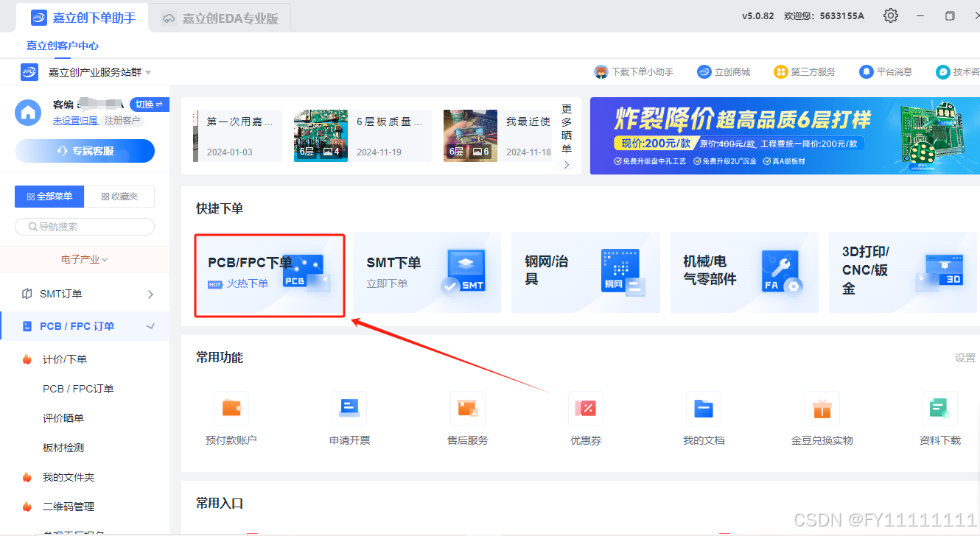Open the PCB/FPC下单 quick order card

coord(270,275)
